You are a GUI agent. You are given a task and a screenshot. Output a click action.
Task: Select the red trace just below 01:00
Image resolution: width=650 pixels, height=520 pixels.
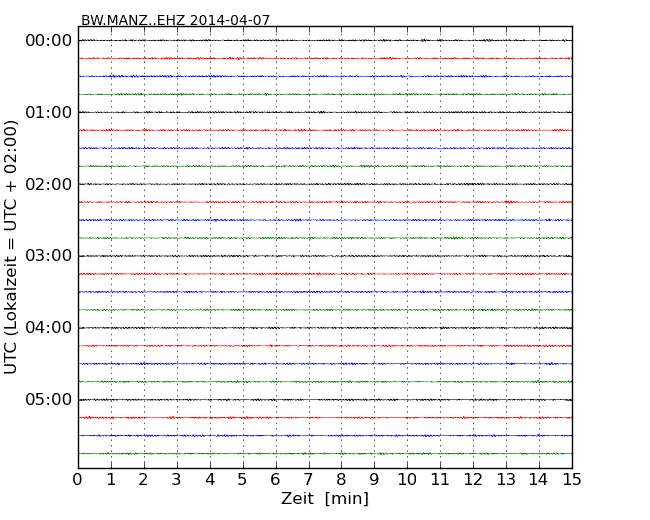(325, 130)
